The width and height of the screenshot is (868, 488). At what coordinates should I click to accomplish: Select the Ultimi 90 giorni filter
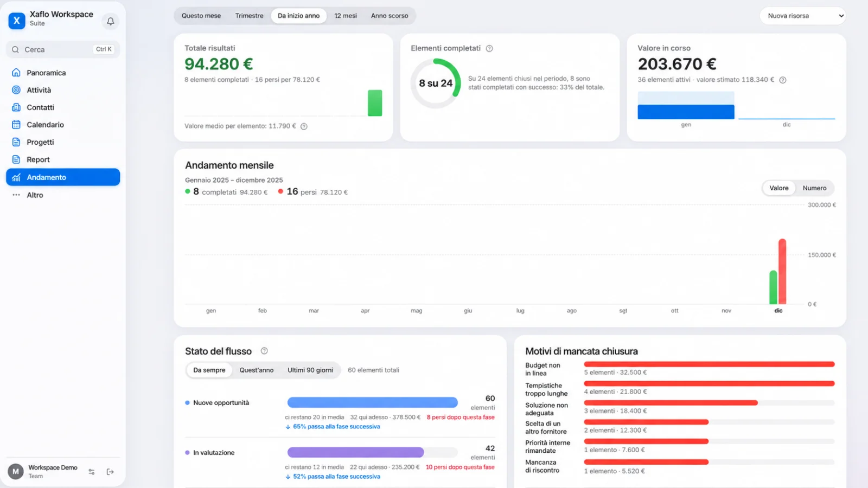310,370
